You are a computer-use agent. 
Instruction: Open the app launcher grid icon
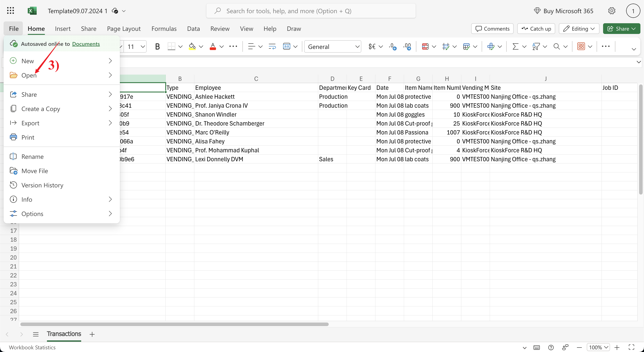click(11, 11)
